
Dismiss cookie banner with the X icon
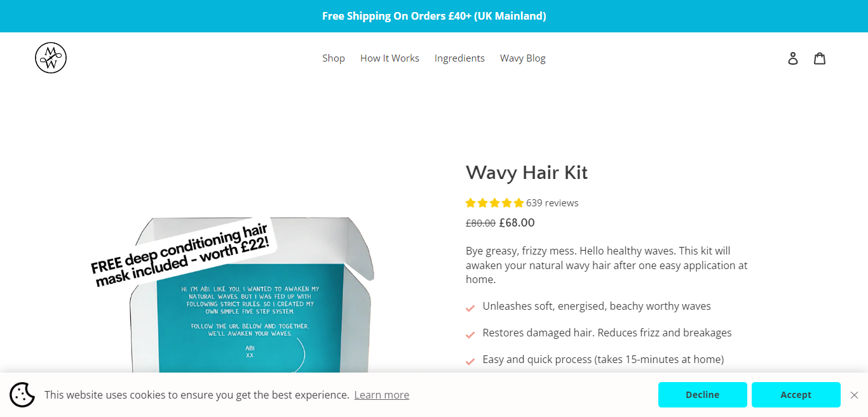(854, 395)
